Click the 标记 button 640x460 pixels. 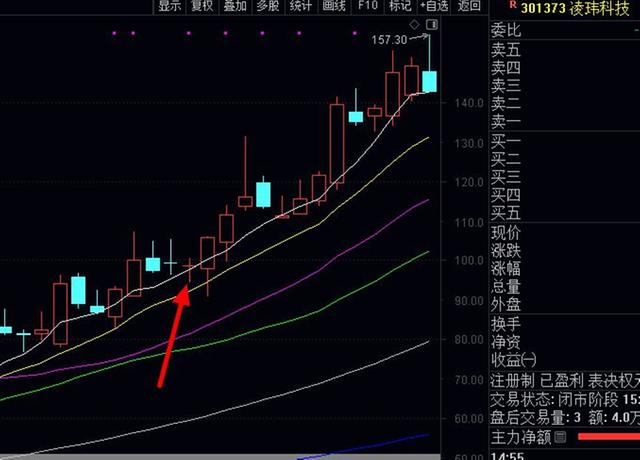(400, 6)
